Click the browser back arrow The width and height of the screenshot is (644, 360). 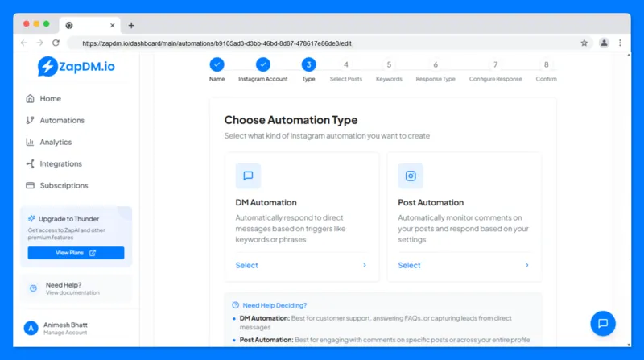coord(24,43)
